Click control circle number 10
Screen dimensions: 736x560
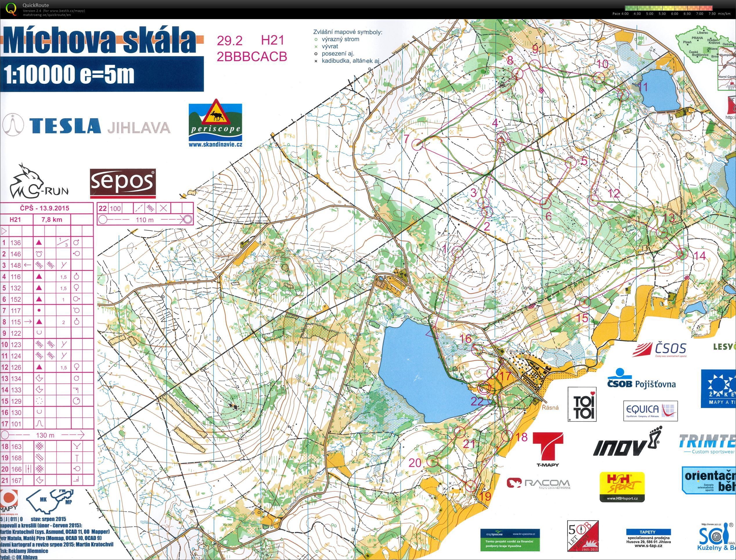click(x=599, y=78)
